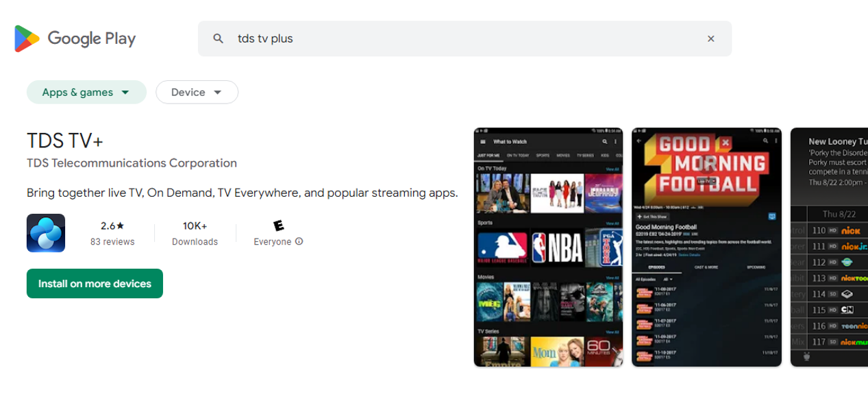Open the Device filter dropdown
Image resolution: width=868 pixels, height=399 pixels.
coord(197,92)
